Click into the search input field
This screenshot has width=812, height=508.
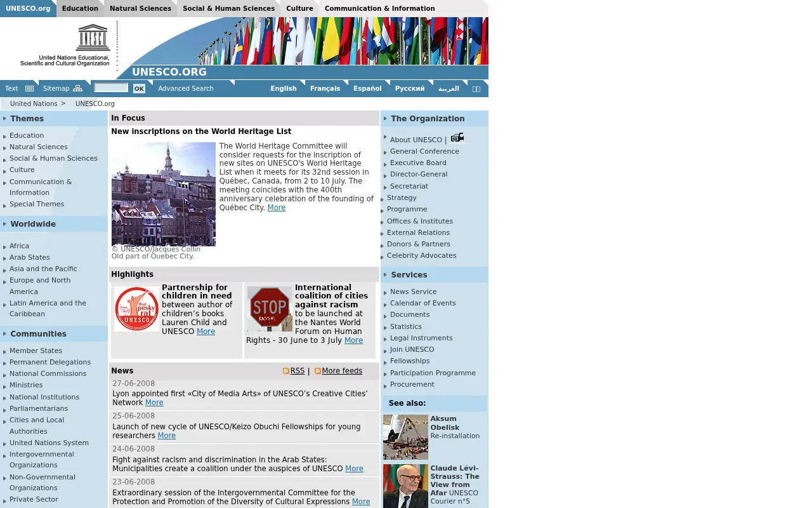(111, 88)
